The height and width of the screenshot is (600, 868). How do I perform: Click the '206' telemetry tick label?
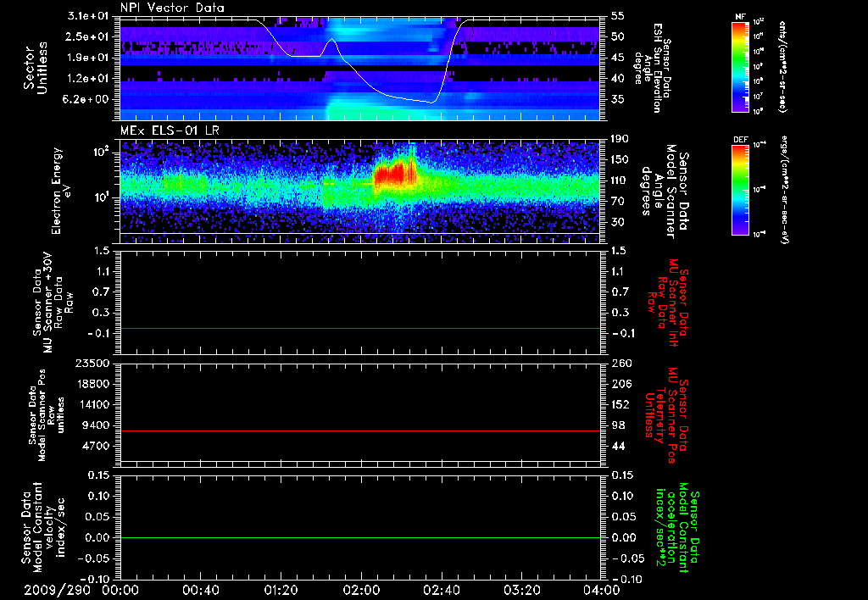pos(620,384)
